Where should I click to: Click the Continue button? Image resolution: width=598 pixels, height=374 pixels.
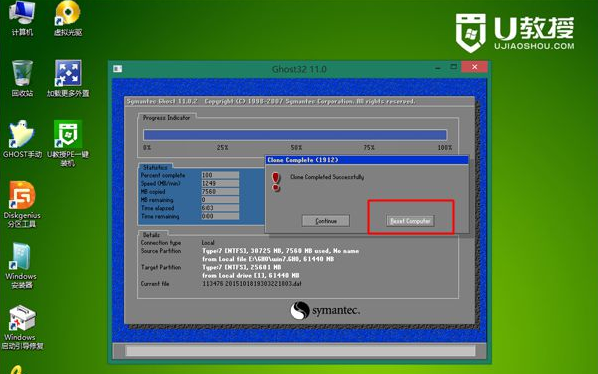tap(326, 221)
